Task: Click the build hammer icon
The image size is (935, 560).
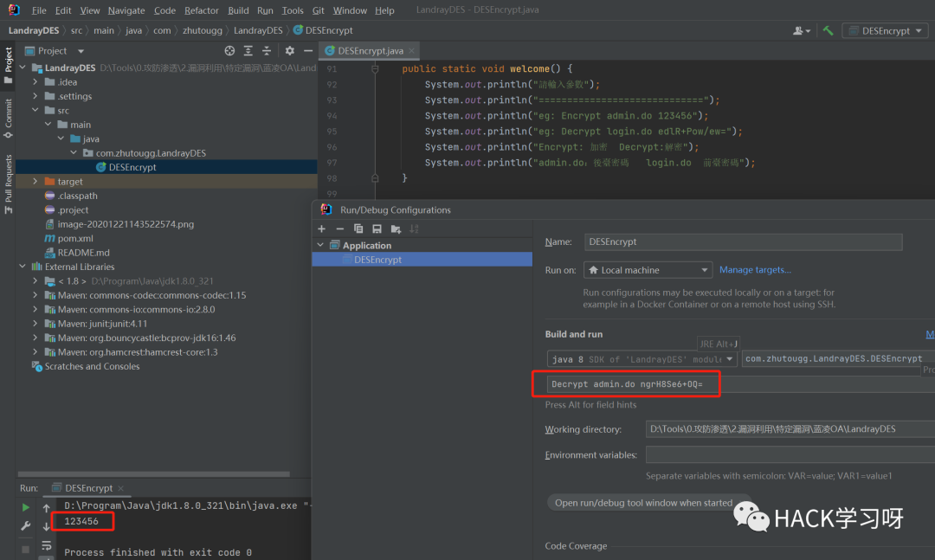Action: coord(829,30)
